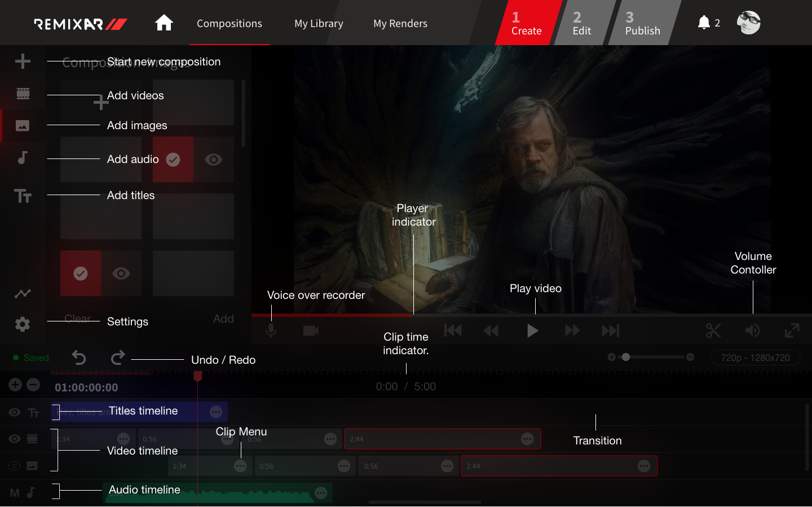Open the Add titles text icon
The width and height of the screenshot is (812, 507).
[x=23, y=196]
